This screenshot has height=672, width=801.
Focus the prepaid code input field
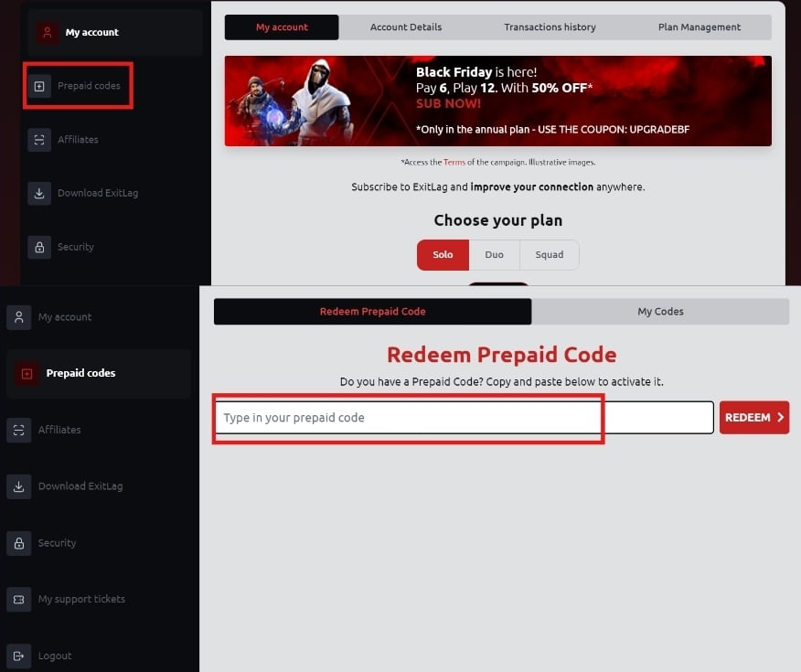(464, 418)
